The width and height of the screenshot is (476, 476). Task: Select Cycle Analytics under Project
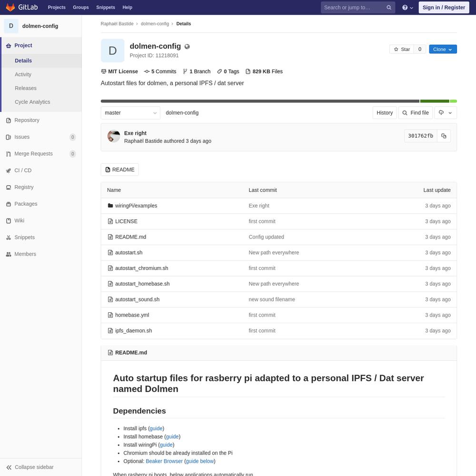pyautogui.click(x=32, y=102)
